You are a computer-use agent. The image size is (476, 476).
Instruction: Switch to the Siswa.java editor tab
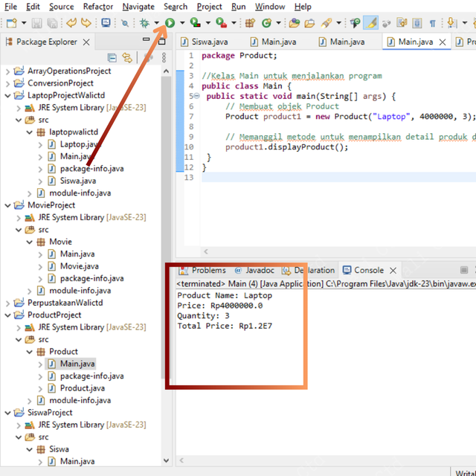[x=210, y=42]
